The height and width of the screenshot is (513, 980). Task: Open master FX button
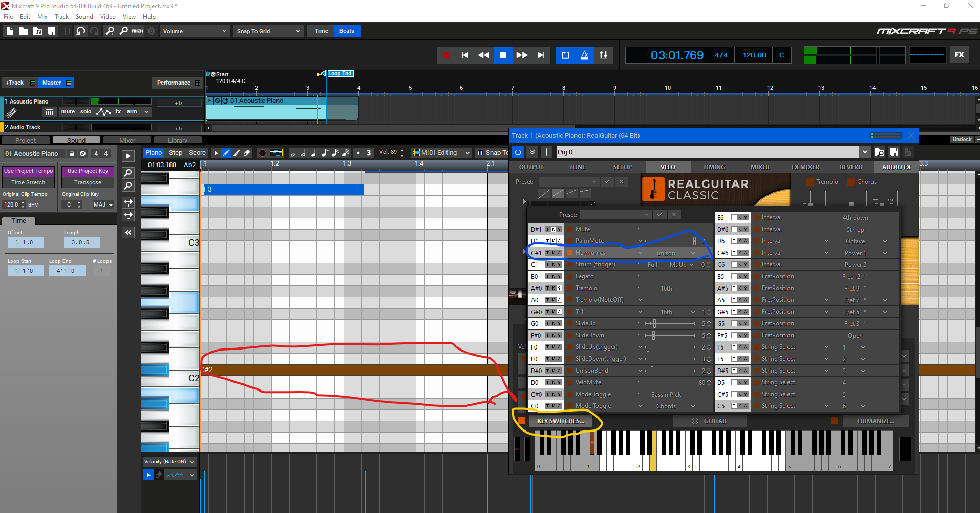(x=959, y=55)
